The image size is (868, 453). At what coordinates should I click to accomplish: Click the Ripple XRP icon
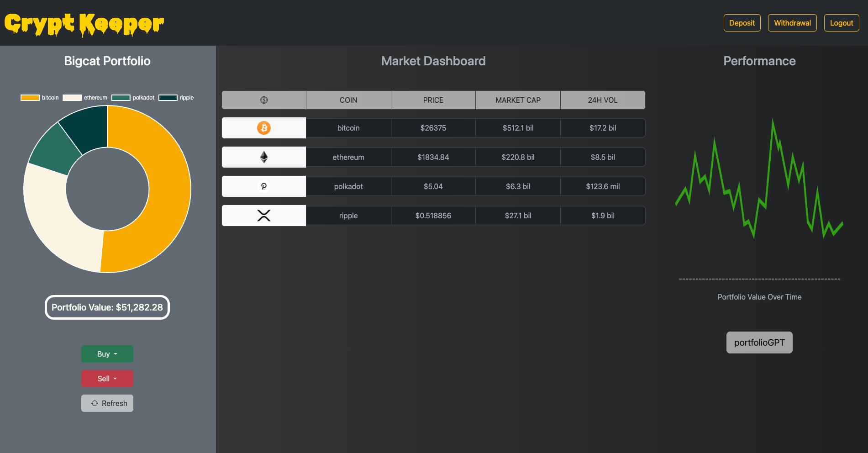coord(263,216)
